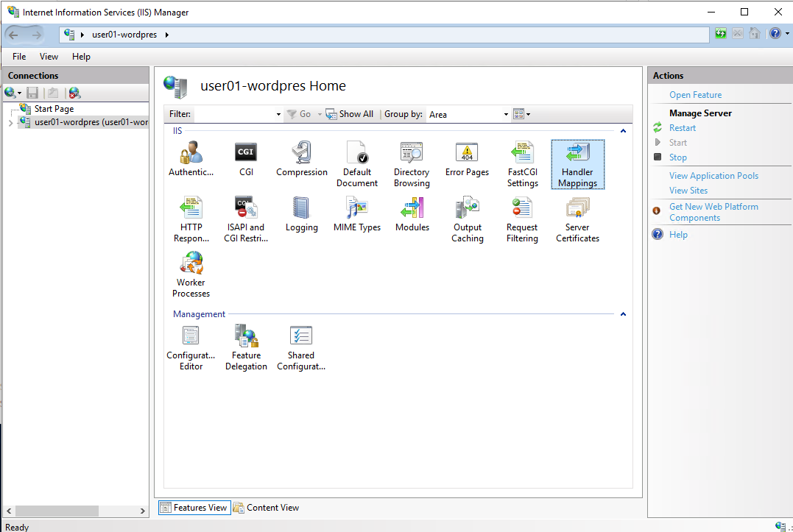Open HTTP Response Headers feature
793x532 pixels.
click(x=191, y=219)
